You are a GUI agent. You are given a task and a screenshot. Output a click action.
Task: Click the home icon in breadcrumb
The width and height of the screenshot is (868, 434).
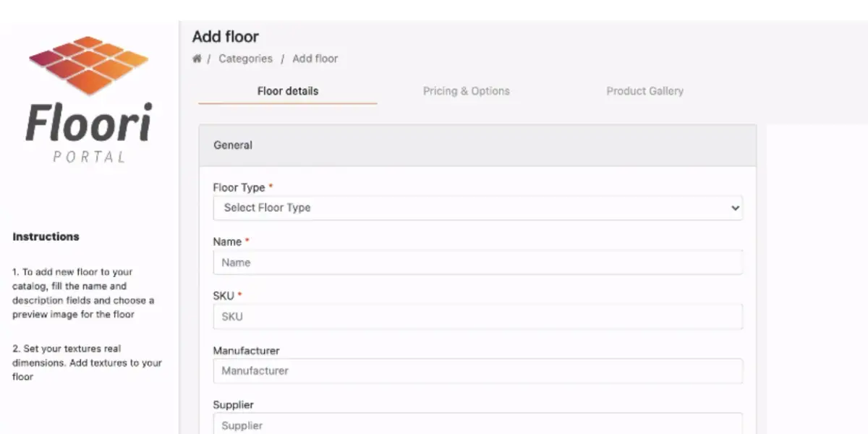tap(197, 59)
